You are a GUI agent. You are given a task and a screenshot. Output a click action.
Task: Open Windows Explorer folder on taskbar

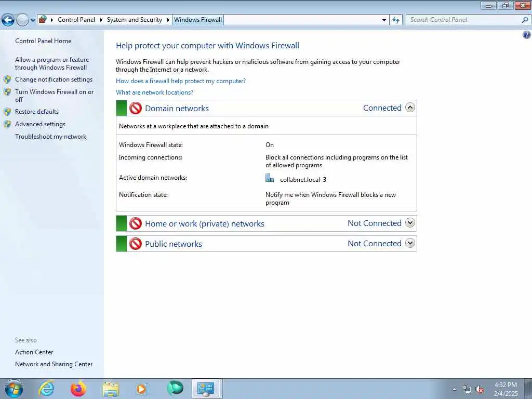[111, 389]
